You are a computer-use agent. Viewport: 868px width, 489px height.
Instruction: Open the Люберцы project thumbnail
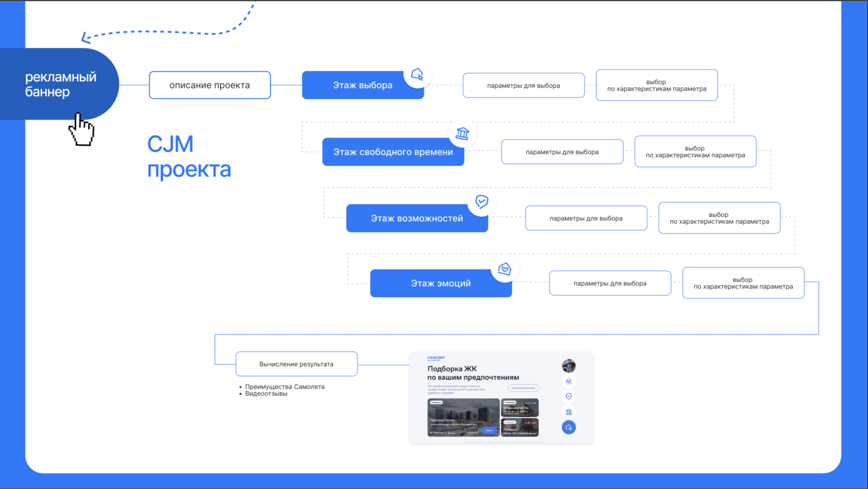point(520,428)
